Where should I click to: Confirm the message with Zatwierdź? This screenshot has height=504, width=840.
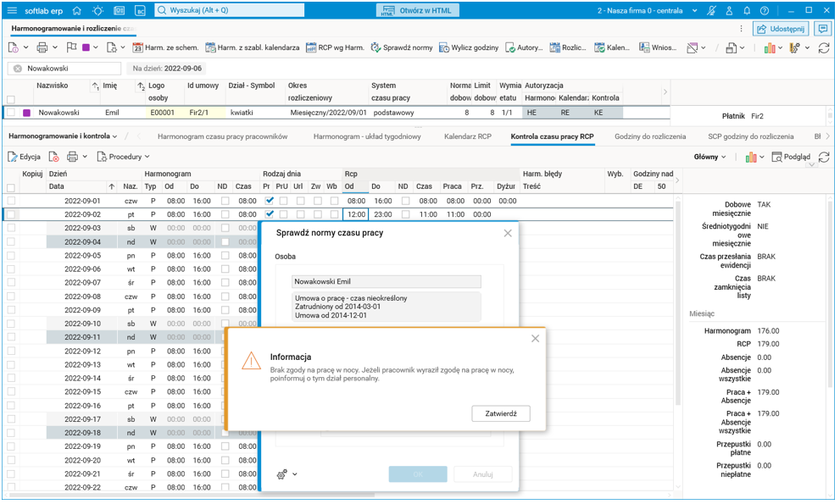pos(501,413)
